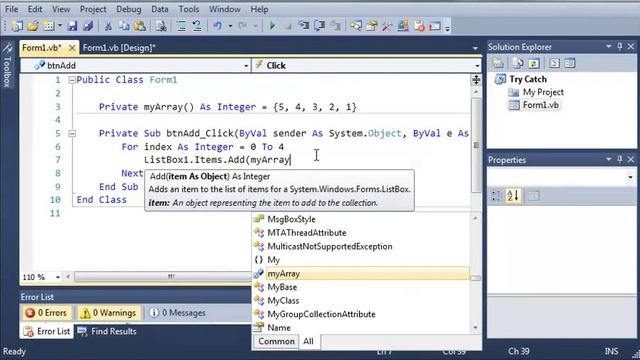Click the Save All icon
This screenshot has width=640, height=360.
(88, 26)
